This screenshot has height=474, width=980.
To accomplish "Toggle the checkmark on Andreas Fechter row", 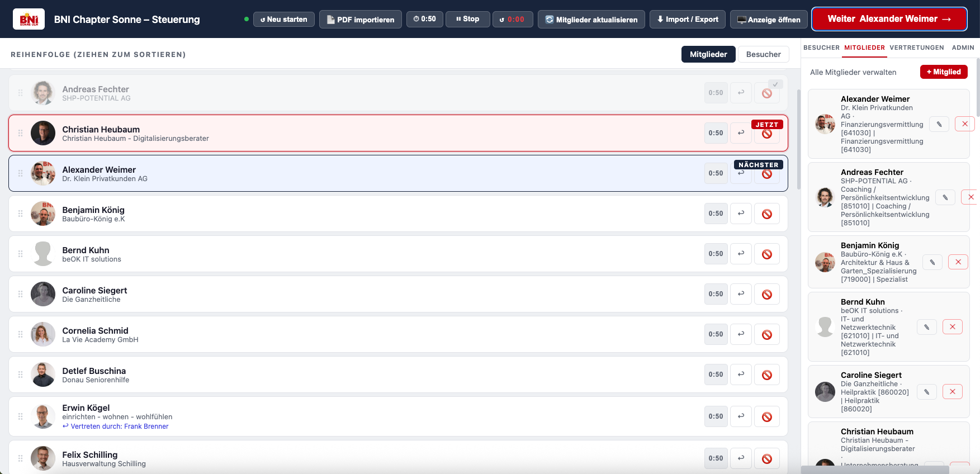I will click(775, 84).
